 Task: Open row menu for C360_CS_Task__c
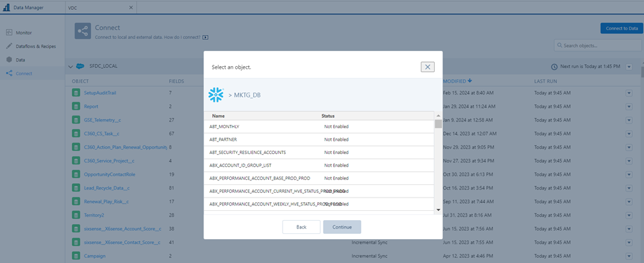click(x=629, y=133)
